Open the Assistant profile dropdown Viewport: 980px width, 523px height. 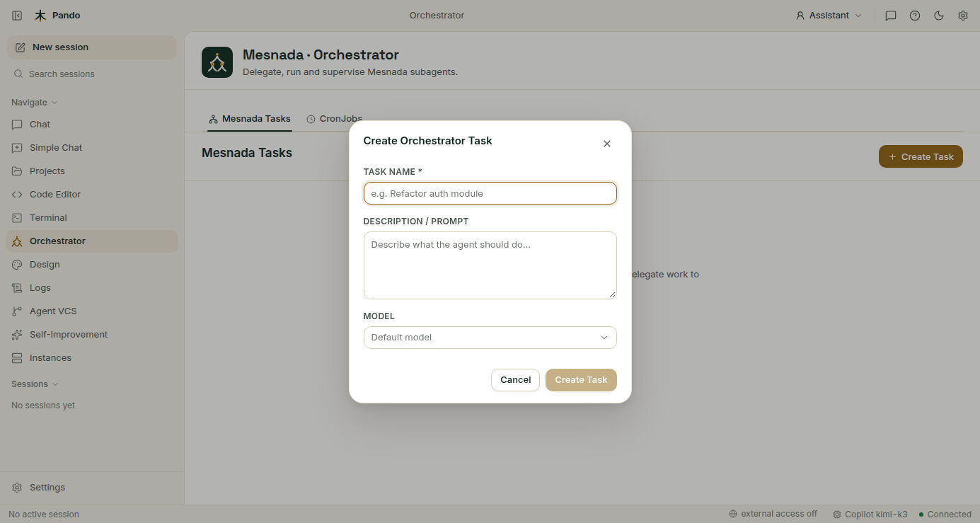(829, 15)
